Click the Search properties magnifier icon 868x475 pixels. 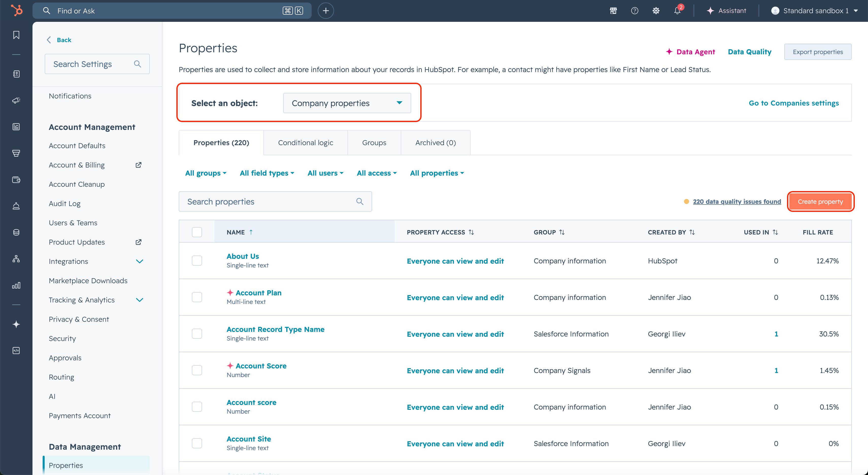(x=360, y=201)
